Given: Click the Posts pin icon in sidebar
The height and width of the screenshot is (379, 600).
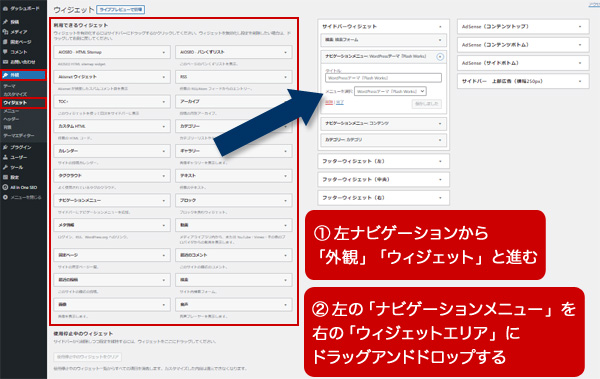Looking at the screenshot, I should tap(5, 22).
